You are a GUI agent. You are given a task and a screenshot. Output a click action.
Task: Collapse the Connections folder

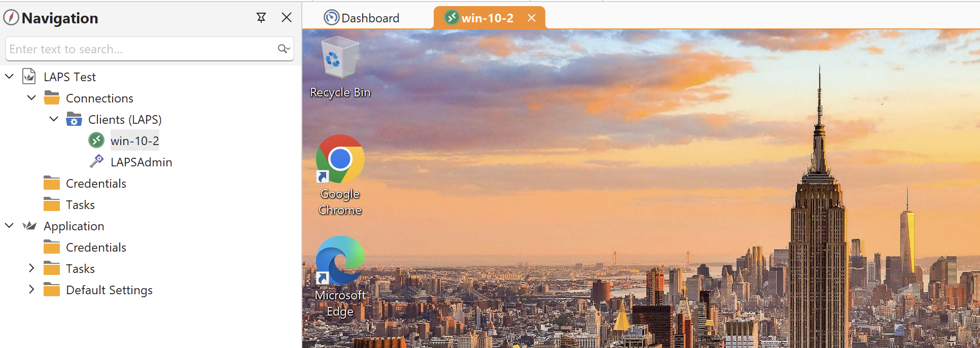point(31,98)
